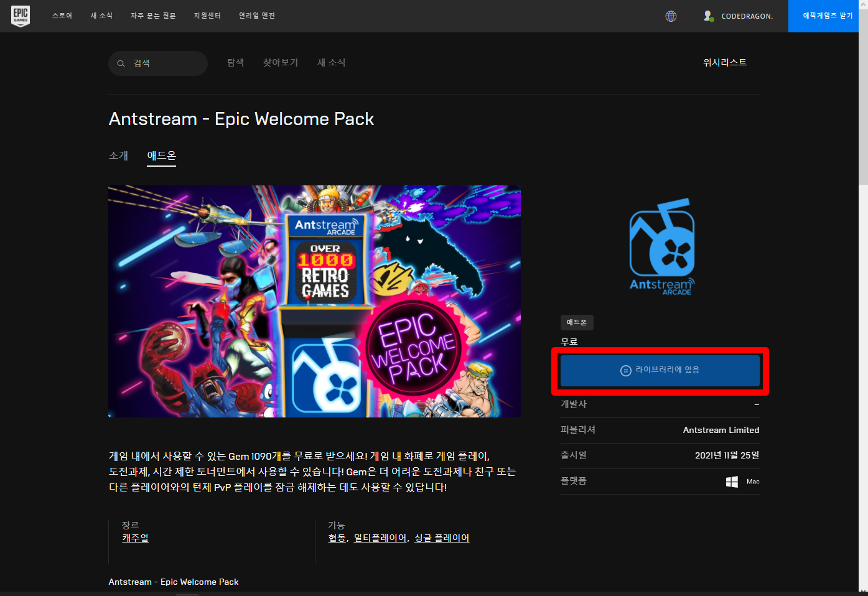Click the search magnifier icon
This screenshot has width=868, height=596.
point(121,63)
